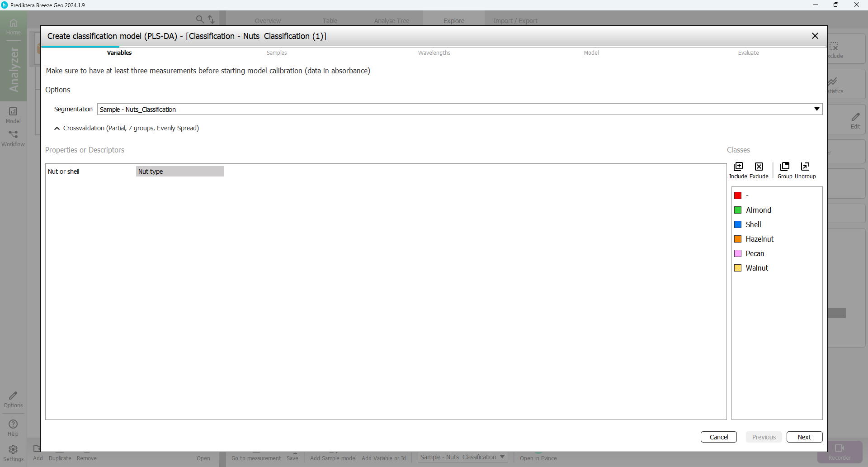
Task: Switch to the Wavelengths step tab
Action: click(x=434, y=53)
